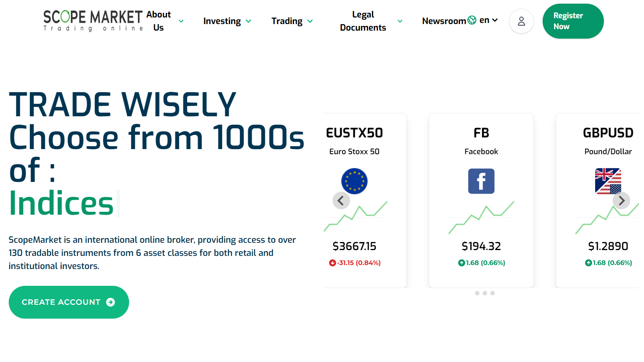This screenshot has height=362, width=644.
Task: Open the language selector showing en
Action: click(x=488, y=20)
